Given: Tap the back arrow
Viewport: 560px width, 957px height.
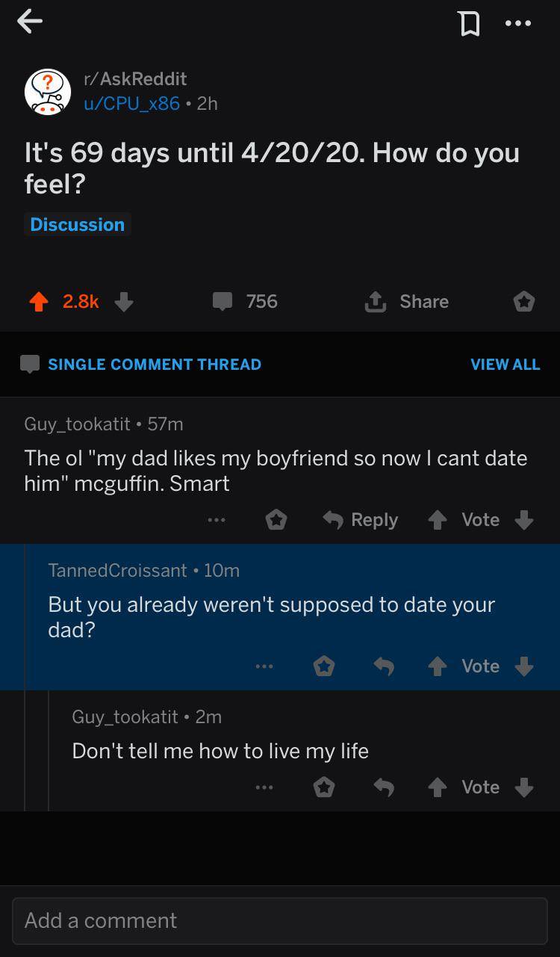Looking at the screenshot, I should click(30, 22).
